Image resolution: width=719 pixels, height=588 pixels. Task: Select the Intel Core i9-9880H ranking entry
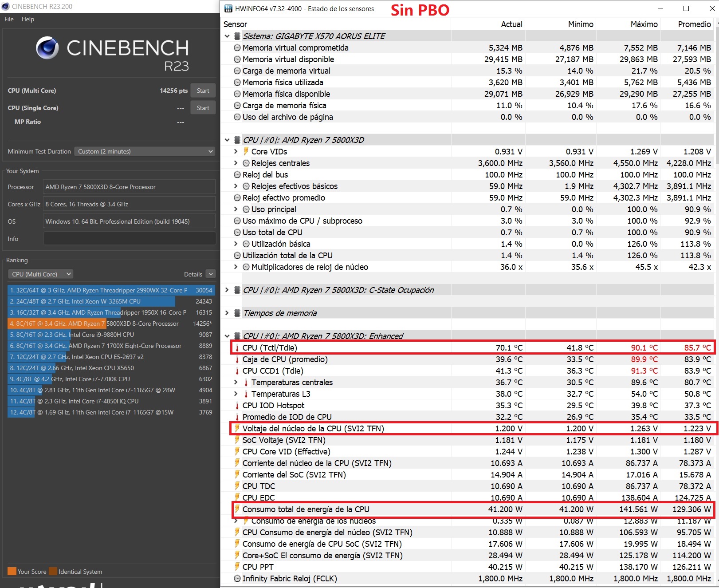point(111,335)
